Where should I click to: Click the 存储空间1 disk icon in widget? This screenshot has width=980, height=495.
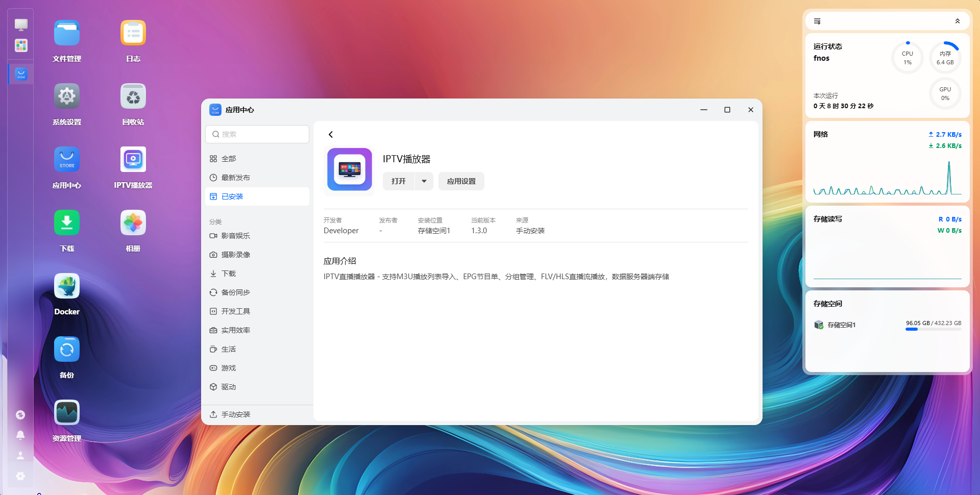tap(819, 325)
